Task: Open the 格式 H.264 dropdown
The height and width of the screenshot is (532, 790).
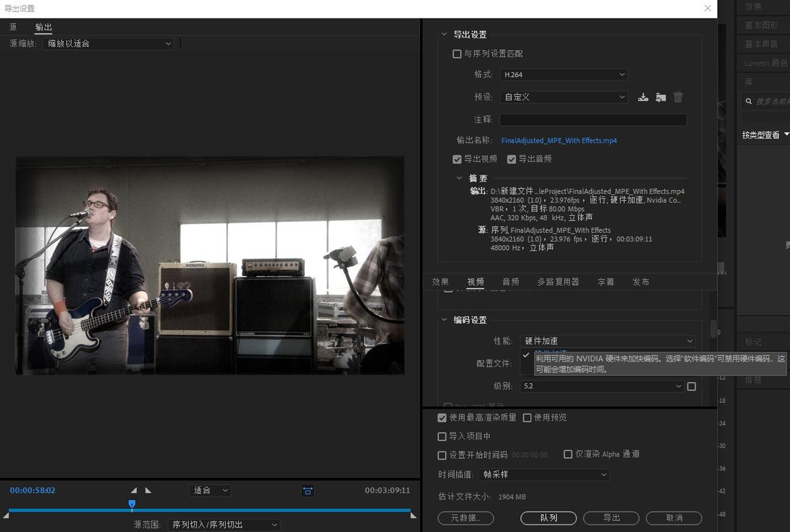Action: click(x=563, y=75)
